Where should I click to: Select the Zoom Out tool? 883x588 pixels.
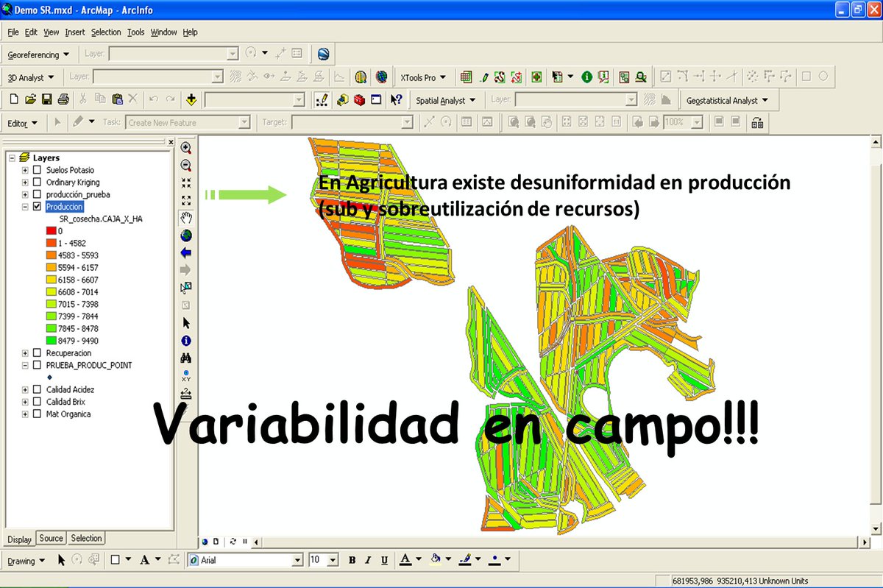(x=186, y=166)
